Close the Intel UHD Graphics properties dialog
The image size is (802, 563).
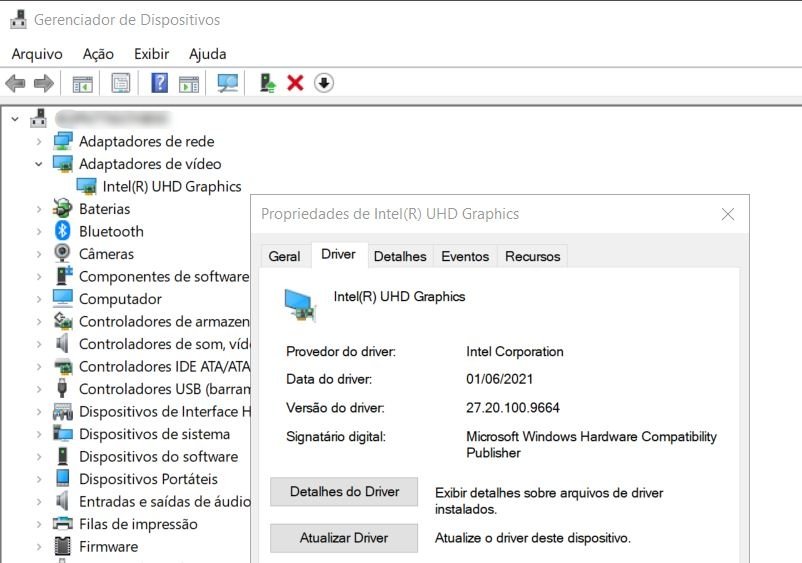pos(728,214)
